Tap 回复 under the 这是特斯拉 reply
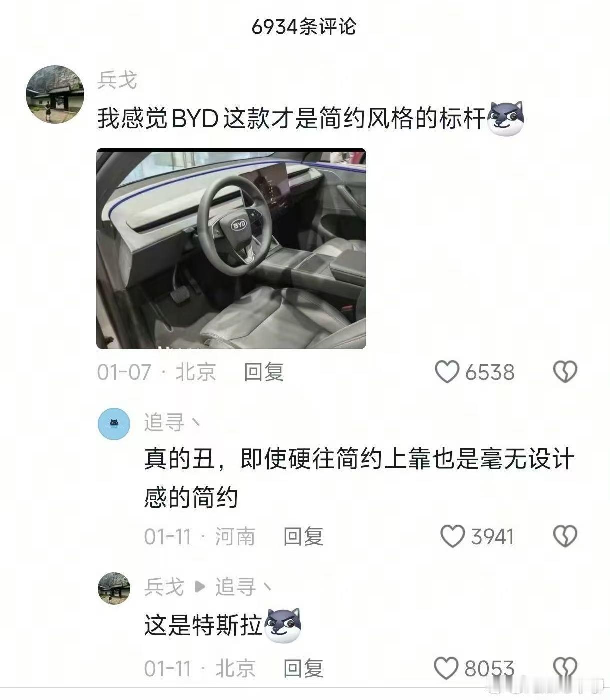This screenshot has width=610, height=700. 303,668
